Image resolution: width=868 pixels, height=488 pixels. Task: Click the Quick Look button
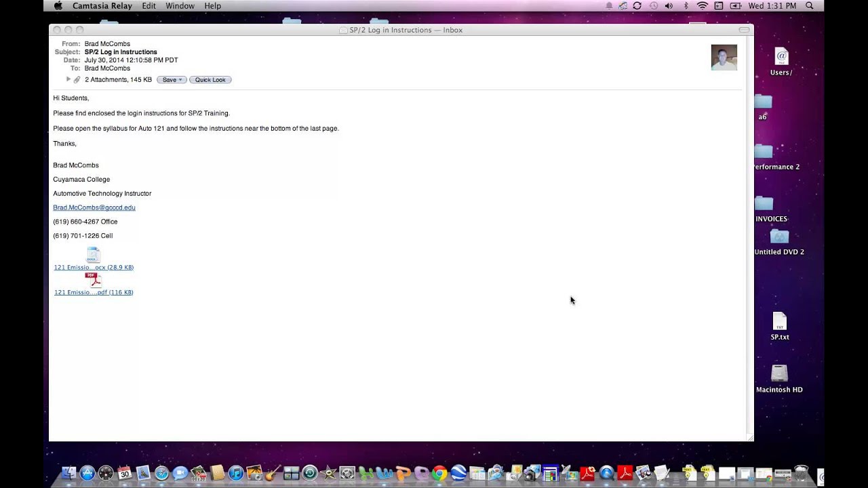tap(210, 80)
